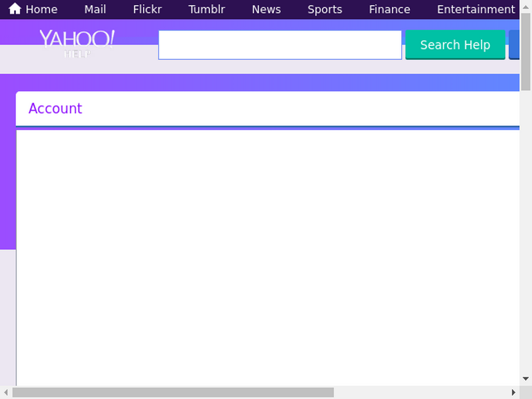Viewport: 532px width, 399px height.
Task: Open Sports from the top navigation
Action: (325, 9)
